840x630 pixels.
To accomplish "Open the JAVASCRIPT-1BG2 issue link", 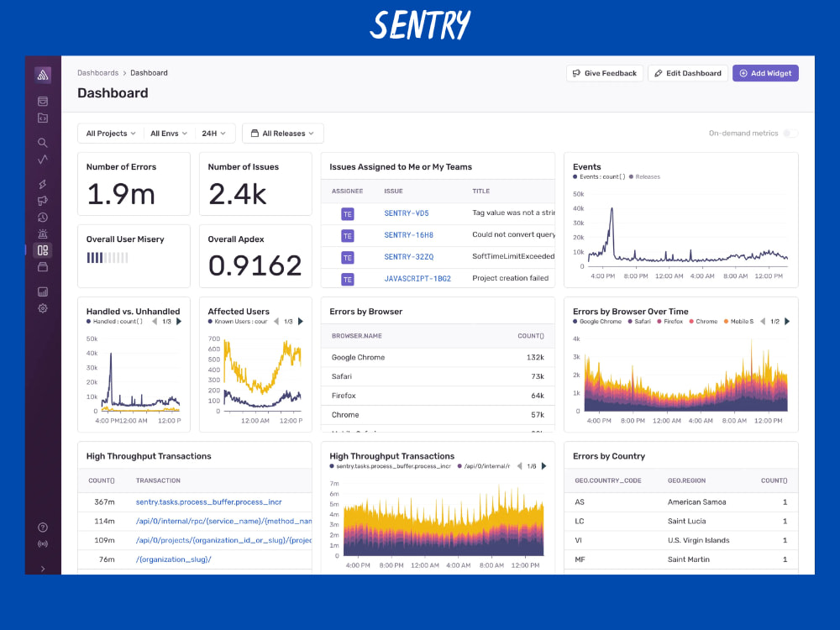I will pos(417,279).
